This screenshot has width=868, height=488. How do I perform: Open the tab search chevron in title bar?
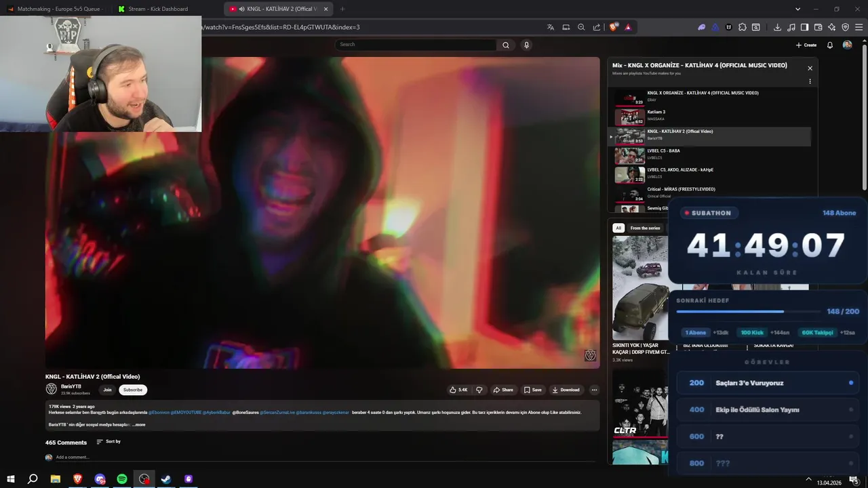[x=797, y=9]
